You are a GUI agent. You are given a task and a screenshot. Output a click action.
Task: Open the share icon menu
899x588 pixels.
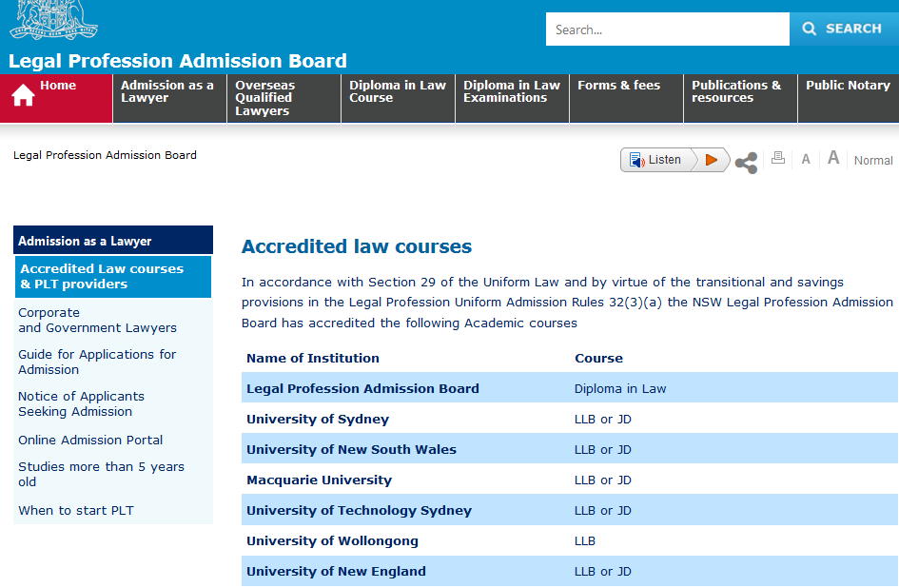click(747, 162)
